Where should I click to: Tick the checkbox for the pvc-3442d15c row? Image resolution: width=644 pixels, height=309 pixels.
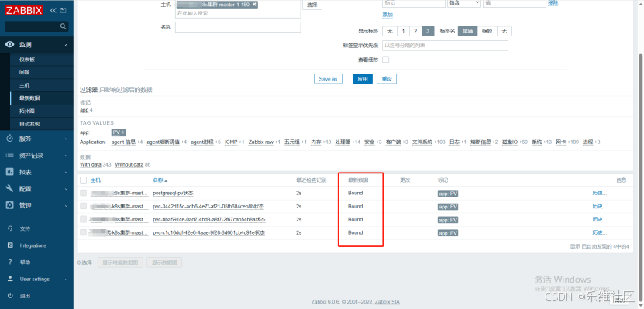(x=84, y=206)
